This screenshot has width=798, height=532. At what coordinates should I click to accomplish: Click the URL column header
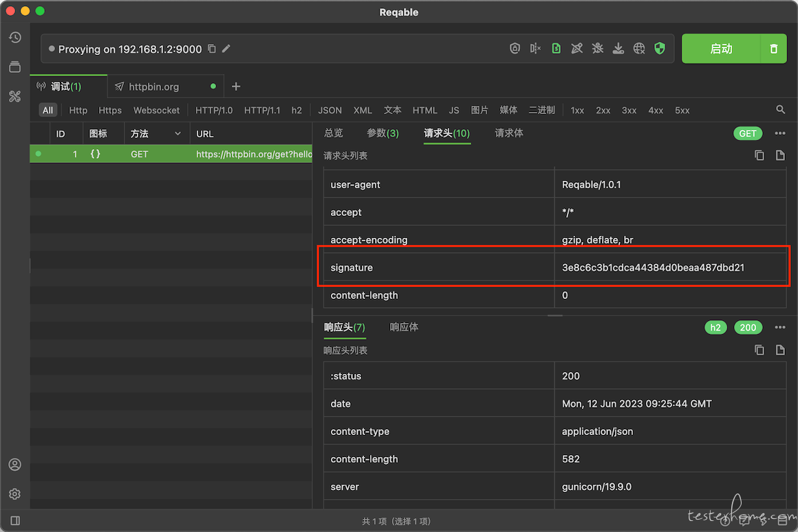pos(204,134)
